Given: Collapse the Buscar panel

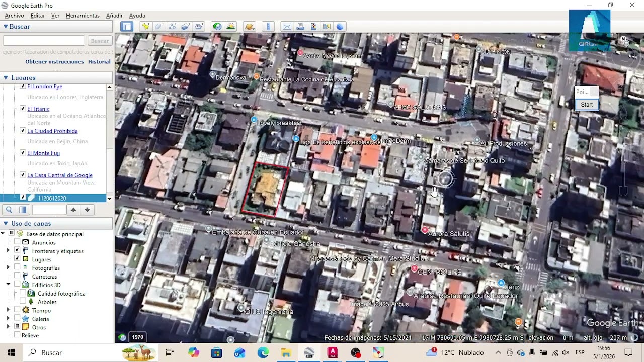Looking at the screenshot, I should (x=6, y=26).
